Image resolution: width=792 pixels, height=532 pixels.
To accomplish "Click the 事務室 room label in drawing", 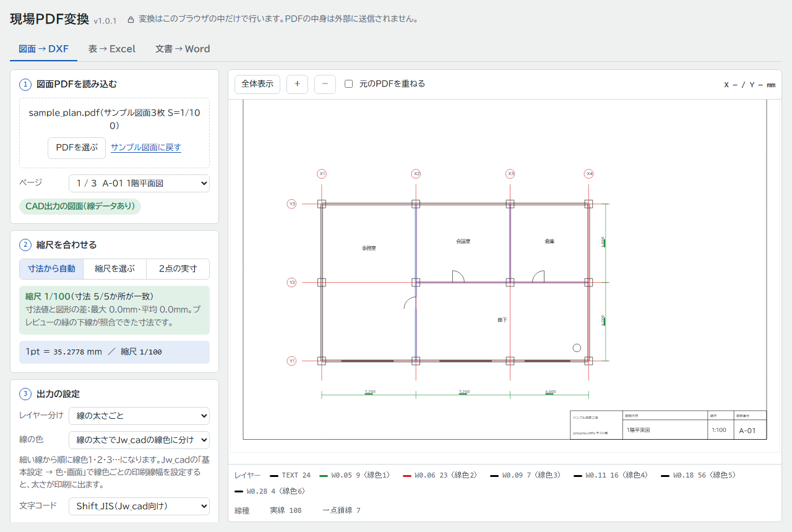I will tap(369, 248).
